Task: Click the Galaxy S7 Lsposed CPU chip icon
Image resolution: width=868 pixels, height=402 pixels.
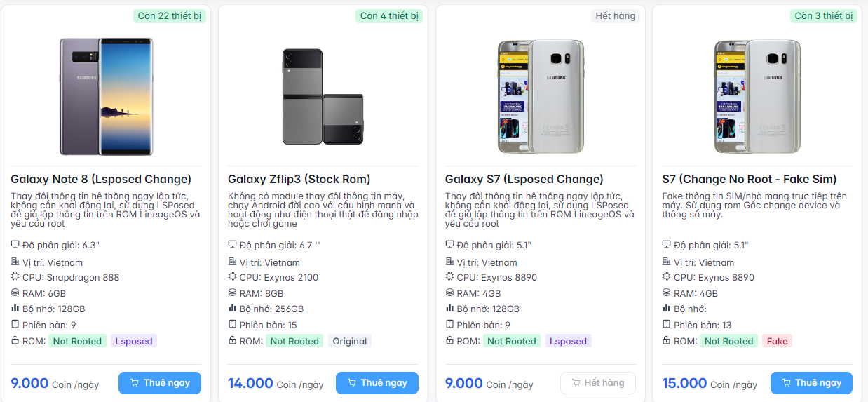Action: 450,277
